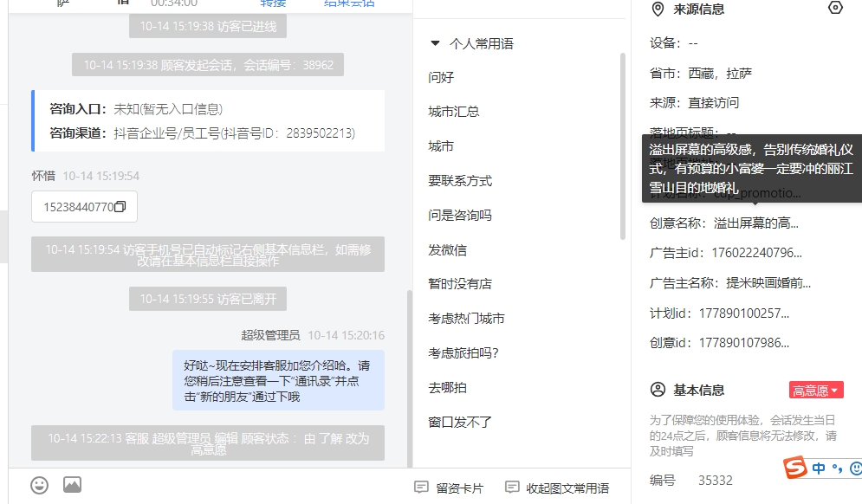Click the 收起图文常用语 icon

[x=512, y=487]
